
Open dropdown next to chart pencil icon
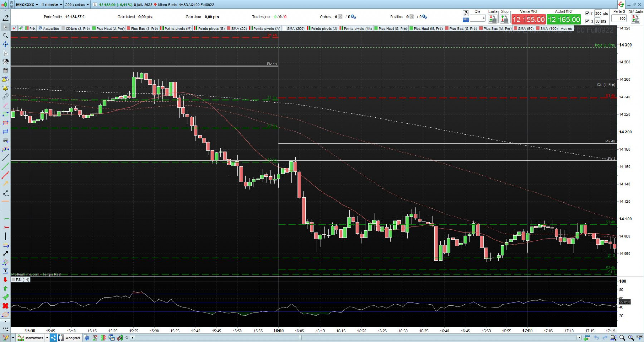[13, 338]
